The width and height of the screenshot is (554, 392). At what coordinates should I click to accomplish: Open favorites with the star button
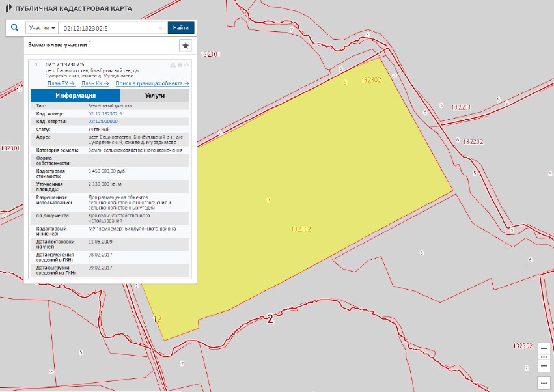coord(186,46)
